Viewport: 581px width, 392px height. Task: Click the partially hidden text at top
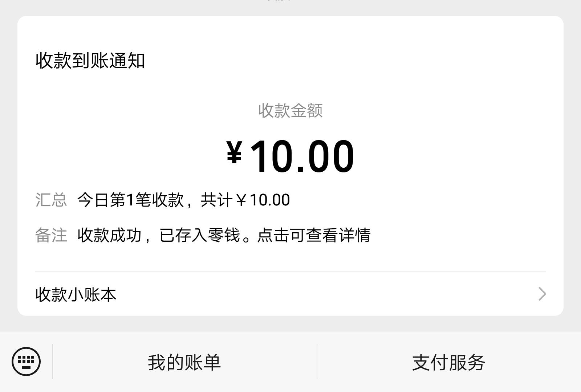coord(279,1)
